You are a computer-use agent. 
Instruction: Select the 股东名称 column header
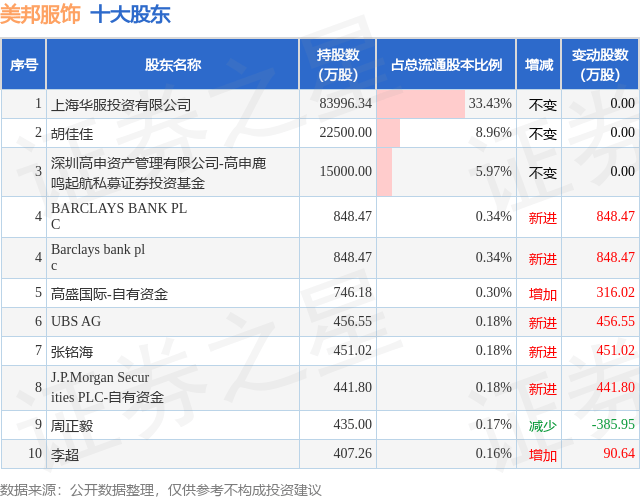pyautogui.click(x=173, y=64)
